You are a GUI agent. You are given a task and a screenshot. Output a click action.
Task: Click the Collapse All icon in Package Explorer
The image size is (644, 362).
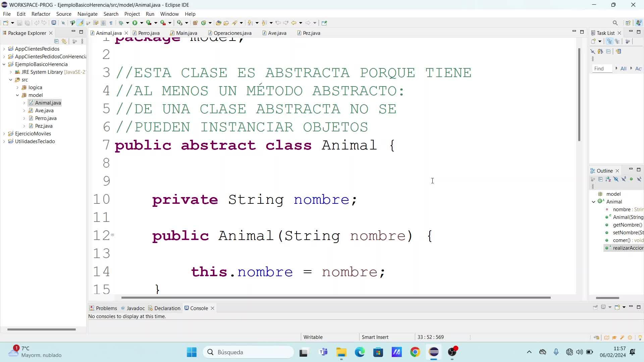(56, 41)
